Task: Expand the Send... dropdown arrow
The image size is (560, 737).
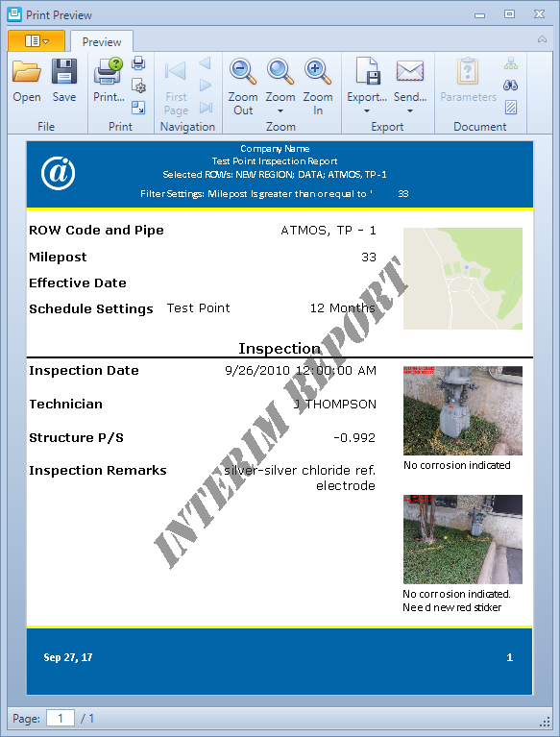Action: 409,111
